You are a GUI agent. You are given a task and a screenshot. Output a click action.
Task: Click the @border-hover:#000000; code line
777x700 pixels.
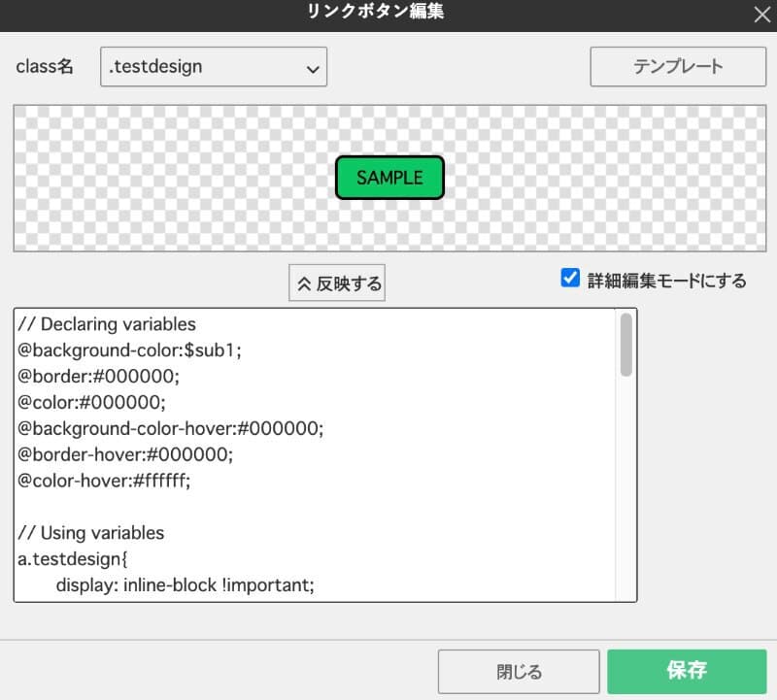[x=140, y=454]
